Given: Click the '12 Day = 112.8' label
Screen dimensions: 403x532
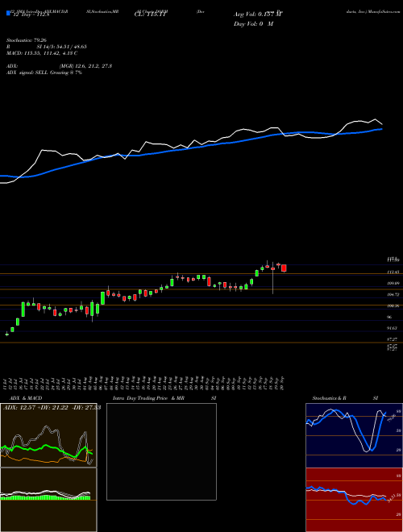Looking at the screenshot, I should click(x=31, y=15).
